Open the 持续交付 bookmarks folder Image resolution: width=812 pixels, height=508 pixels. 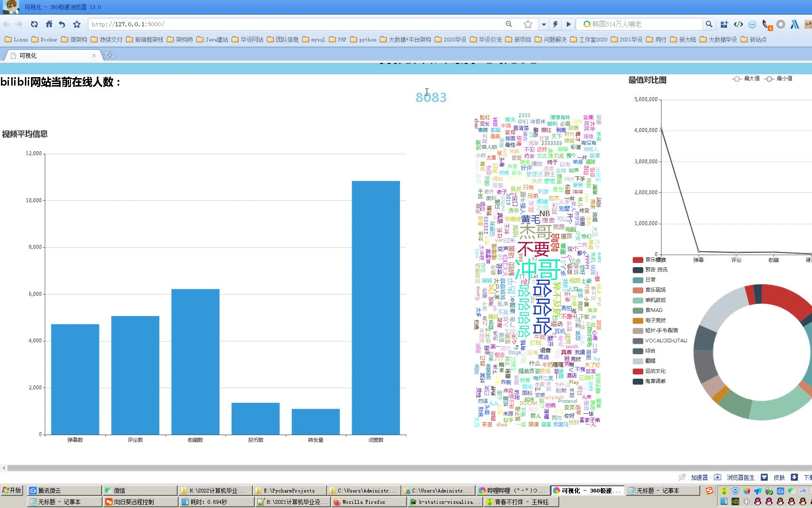(x=107, y=40)
